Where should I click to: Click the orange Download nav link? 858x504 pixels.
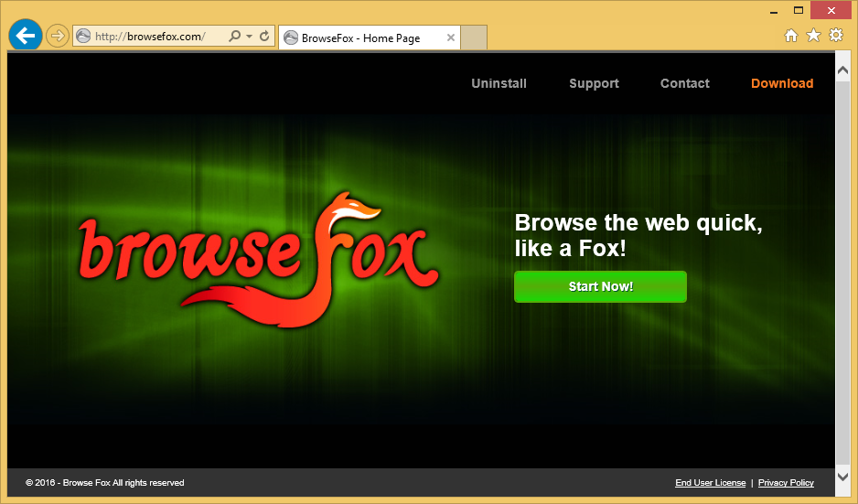[x=781, y=83]
